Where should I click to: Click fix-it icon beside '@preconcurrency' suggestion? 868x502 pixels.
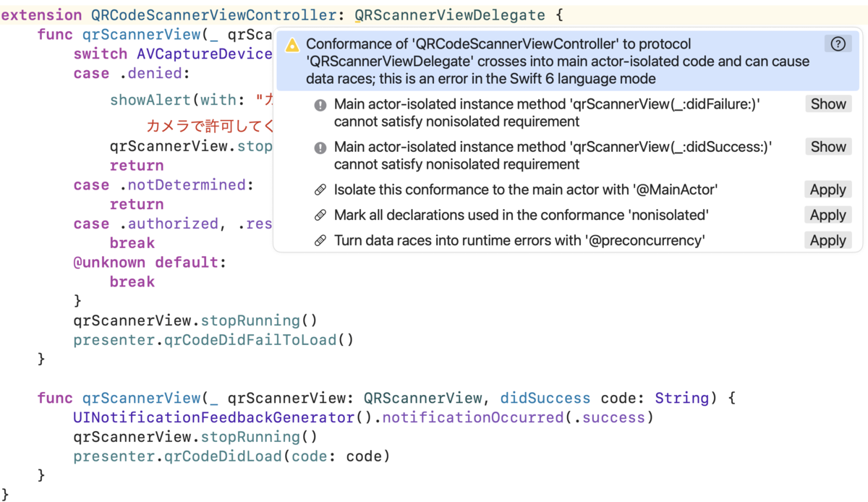(320, 241)
